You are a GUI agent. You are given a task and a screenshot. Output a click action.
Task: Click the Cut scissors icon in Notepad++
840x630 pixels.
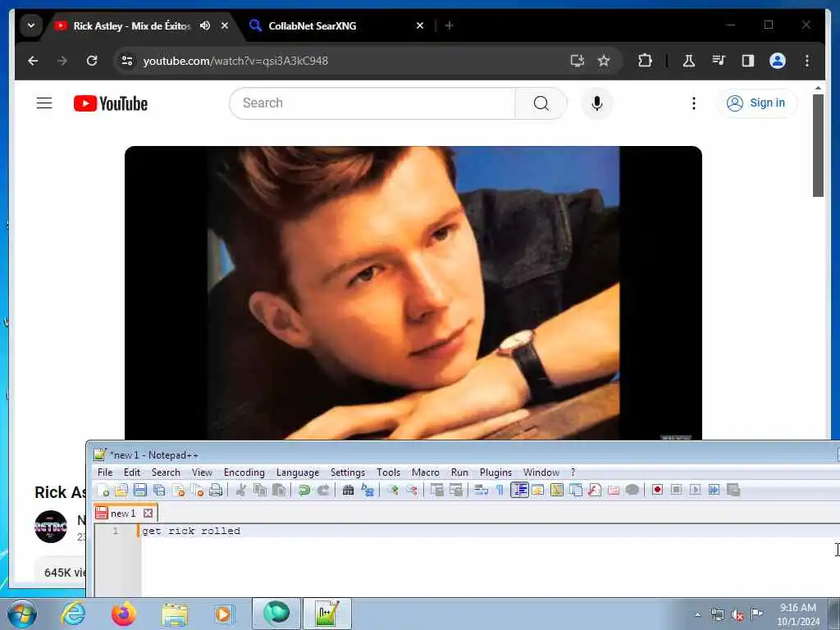click(241, 490)
